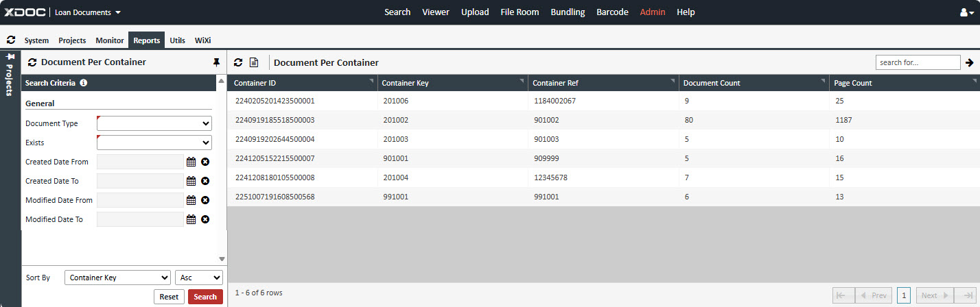Viewport: 980px width, 307px height.
Task: Click the 'search for...' input field
Action: coord(918,62)
